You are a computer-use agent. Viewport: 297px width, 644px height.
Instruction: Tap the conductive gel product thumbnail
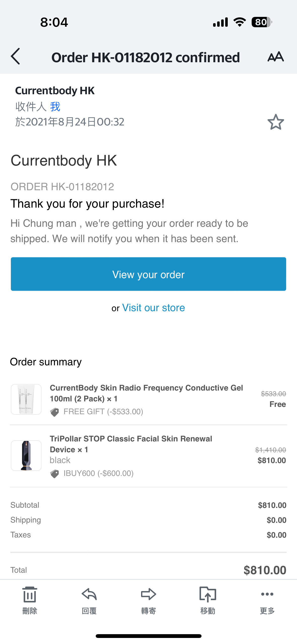point(26,399)
